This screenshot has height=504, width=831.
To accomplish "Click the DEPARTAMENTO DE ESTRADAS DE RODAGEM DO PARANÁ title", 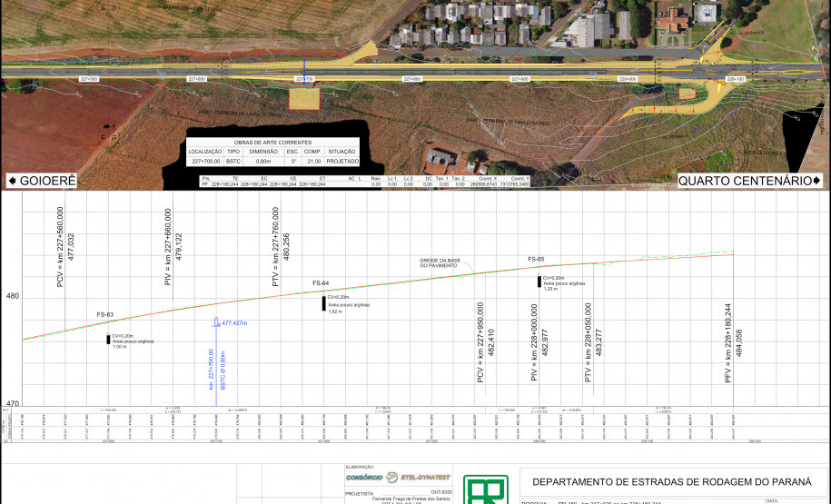I will pyautogui.click(x=671, y=481).
